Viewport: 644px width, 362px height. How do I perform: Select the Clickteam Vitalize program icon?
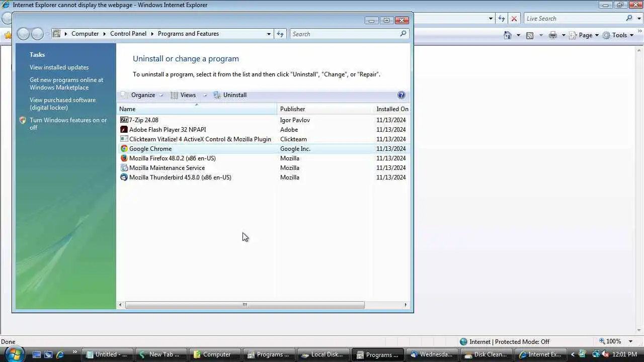[x=124, y=139]
